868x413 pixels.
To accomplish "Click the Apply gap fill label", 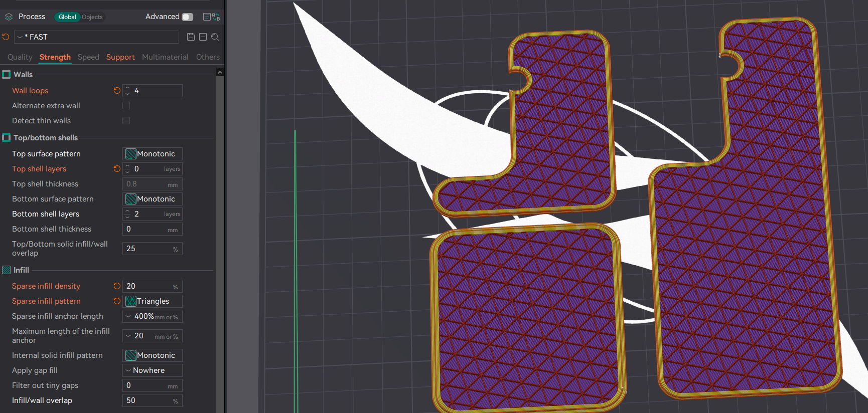I will 35,370.
